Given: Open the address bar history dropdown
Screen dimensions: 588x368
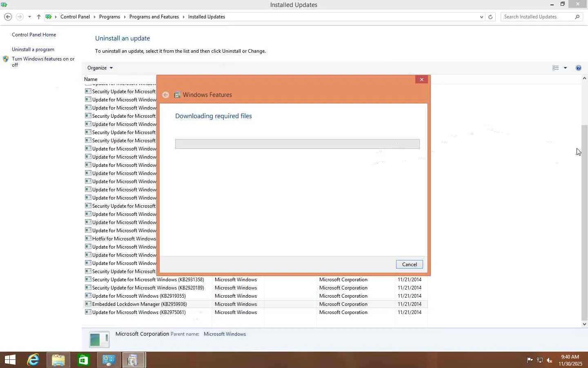Looking at the screenshot, I should coord(481,17).
